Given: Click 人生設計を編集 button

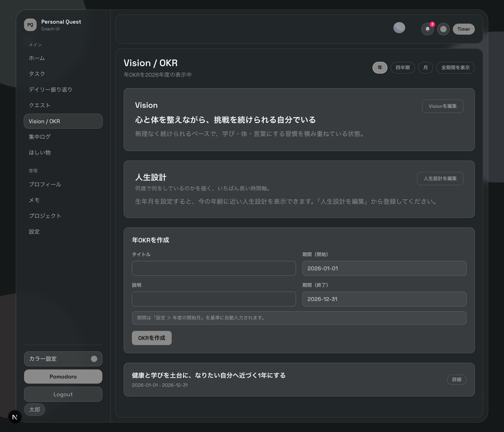Looking at the screenshot, I should click(x=440, y=179).
